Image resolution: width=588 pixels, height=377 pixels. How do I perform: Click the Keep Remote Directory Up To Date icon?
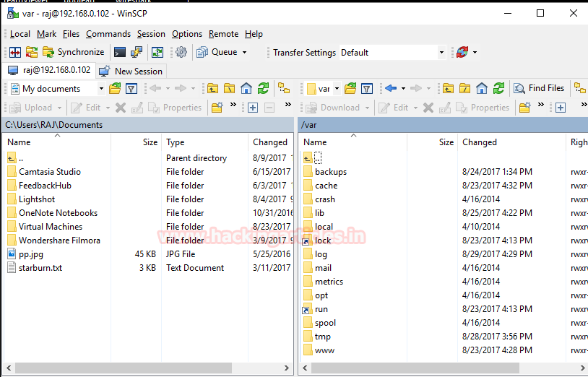click(157, 52)
